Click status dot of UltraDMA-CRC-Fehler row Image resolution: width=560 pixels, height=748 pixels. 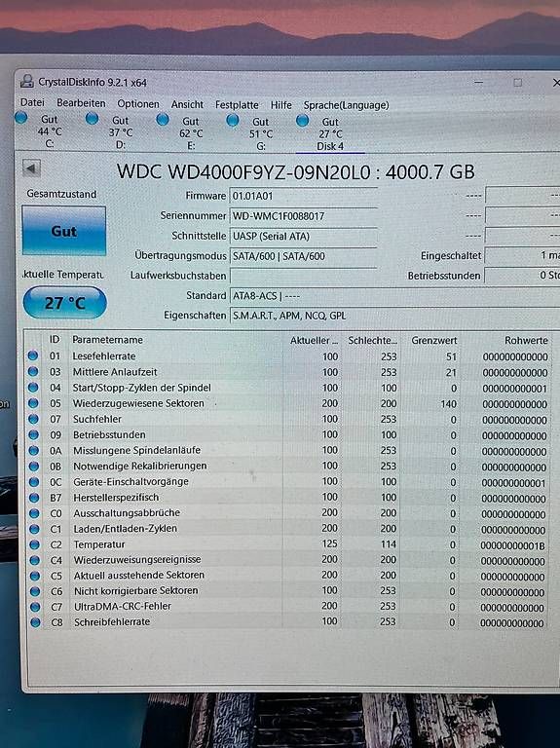pos(35,607)
